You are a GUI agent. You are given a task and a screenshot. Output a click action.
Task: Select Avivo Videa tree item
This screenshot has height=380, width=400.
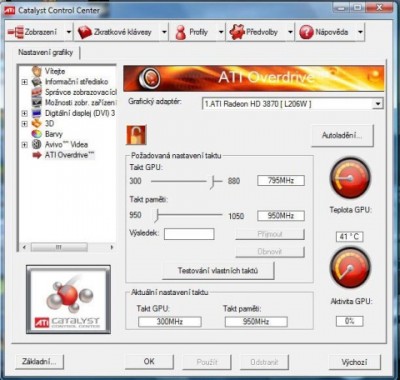click(x=66, y=144)
